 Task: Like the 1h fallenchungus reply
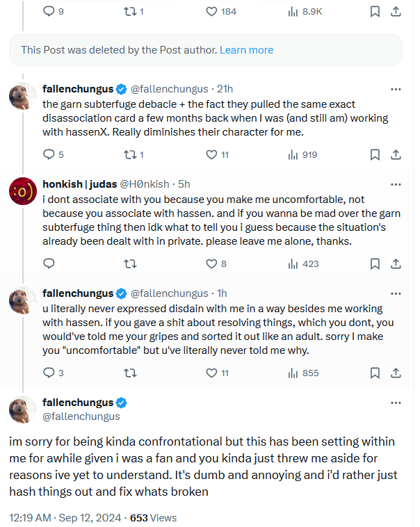point(212,373)
